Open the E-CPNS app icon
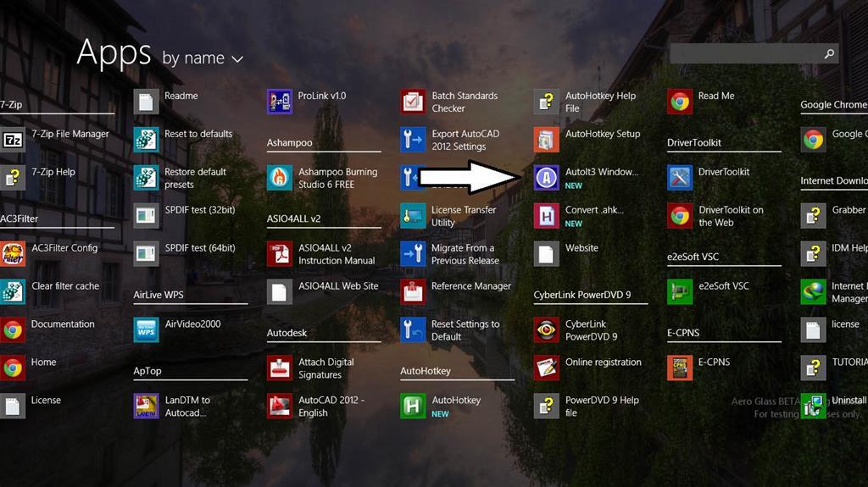 tap(680, 368)
